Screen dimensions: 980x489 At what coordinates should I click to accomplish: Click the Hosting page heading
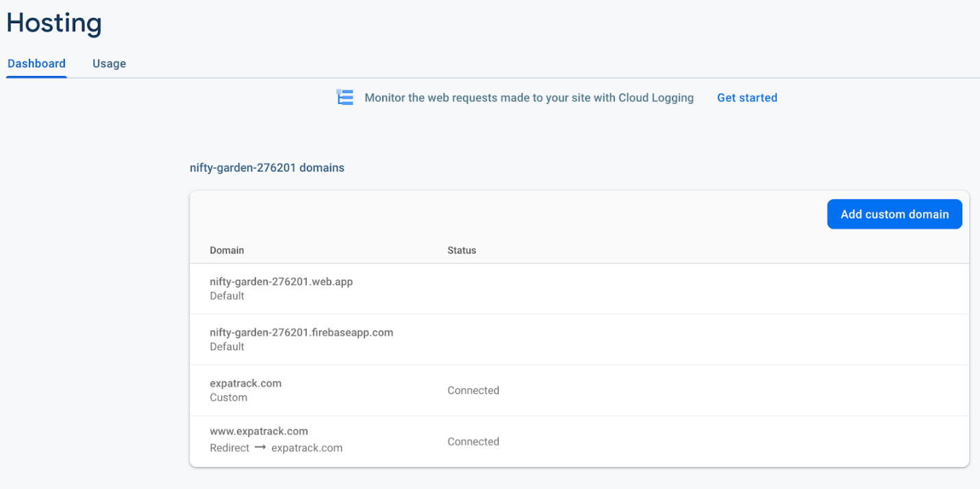tap(54, 23)
